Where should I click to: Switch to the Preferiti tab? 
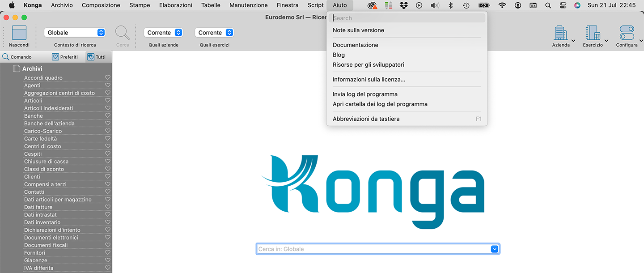click(x=65, y=57)
